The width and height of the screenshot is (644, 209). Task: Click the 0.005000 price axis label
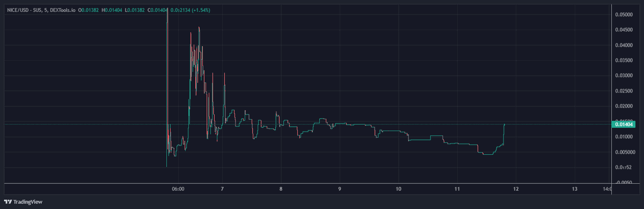(625, 153)
